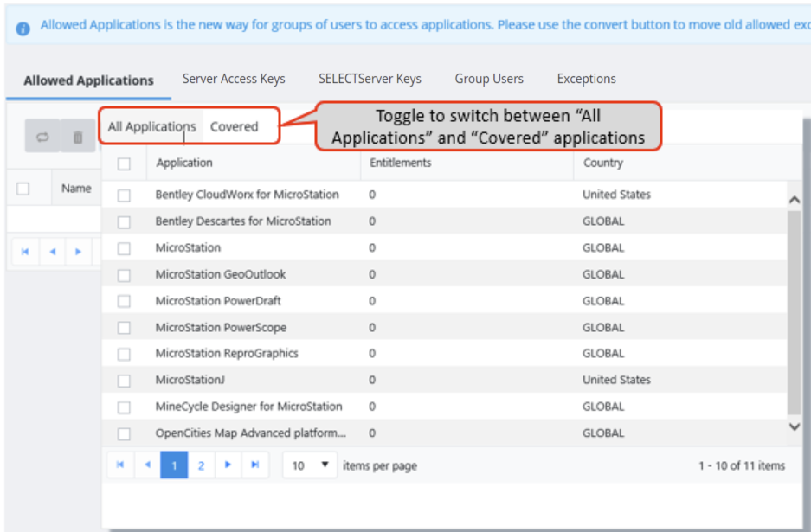Screen dimensions: 811x532
Task: Go to page 2 in the pager
Action: (201, 465)
